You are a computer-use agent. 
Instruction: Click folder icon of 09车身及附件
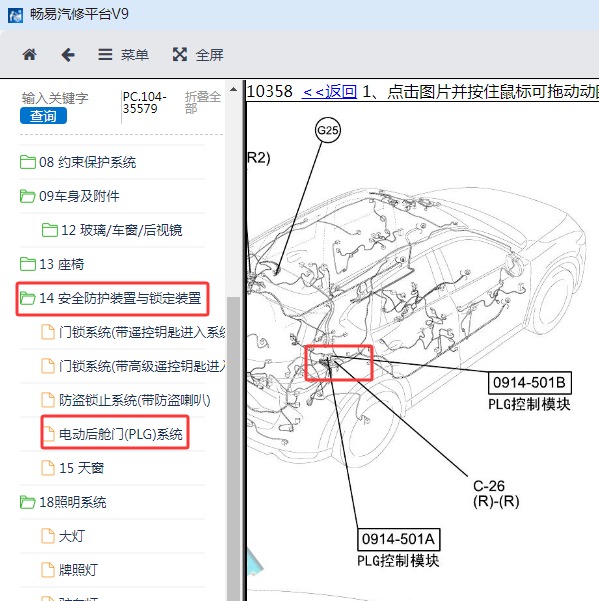pos(28,196)
